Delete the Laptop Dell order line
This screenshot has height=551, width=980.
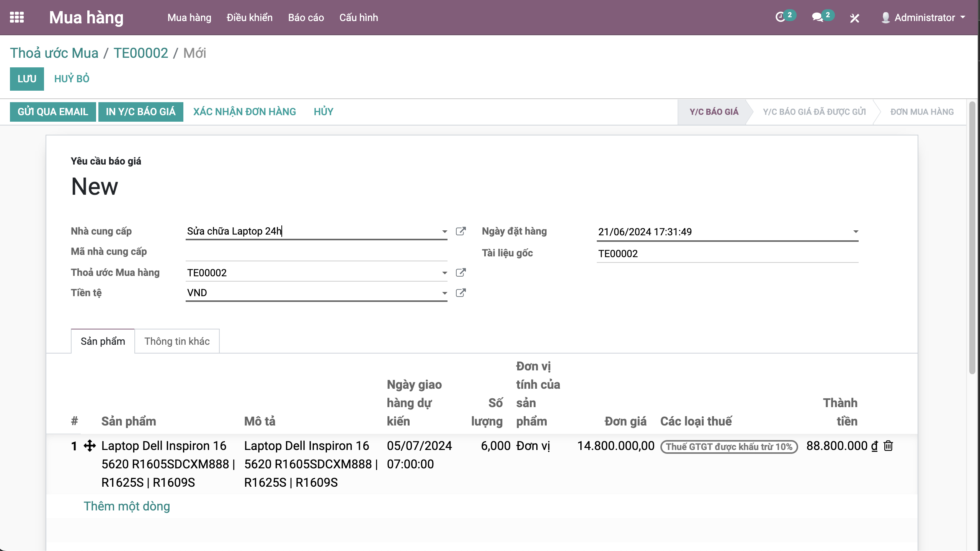(888, 446)
